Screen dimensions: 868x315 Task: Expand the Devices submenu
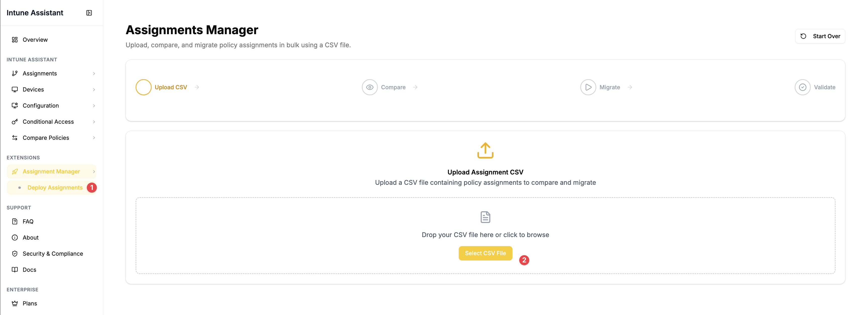[x=94, y=89]
